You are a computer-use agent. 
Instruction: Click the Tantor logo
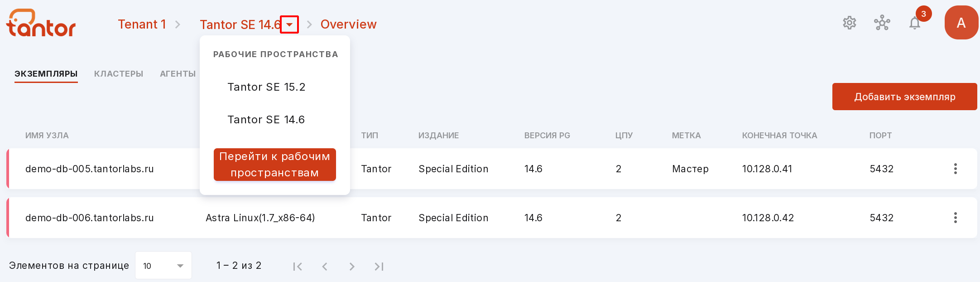(x=41, y=23)
